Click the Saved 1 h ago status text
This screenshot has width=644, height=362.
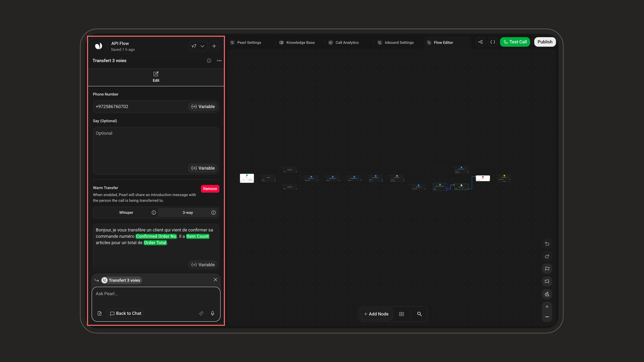[123, 50]
